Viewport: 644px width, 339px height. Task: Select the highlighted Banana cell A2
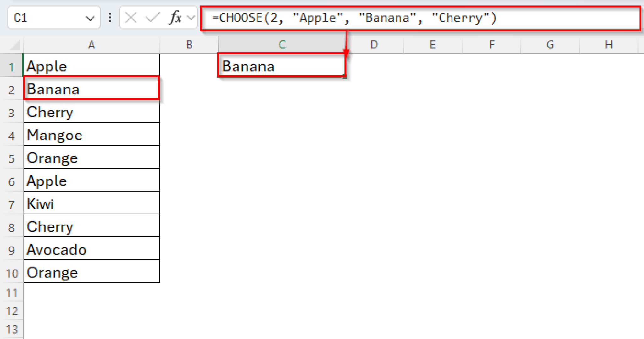coord(91,89)
